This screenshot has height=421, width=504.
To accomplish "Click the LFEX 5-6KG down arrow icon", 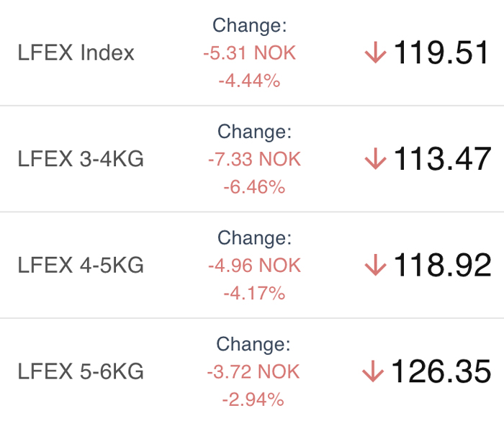I will (373, 371).
